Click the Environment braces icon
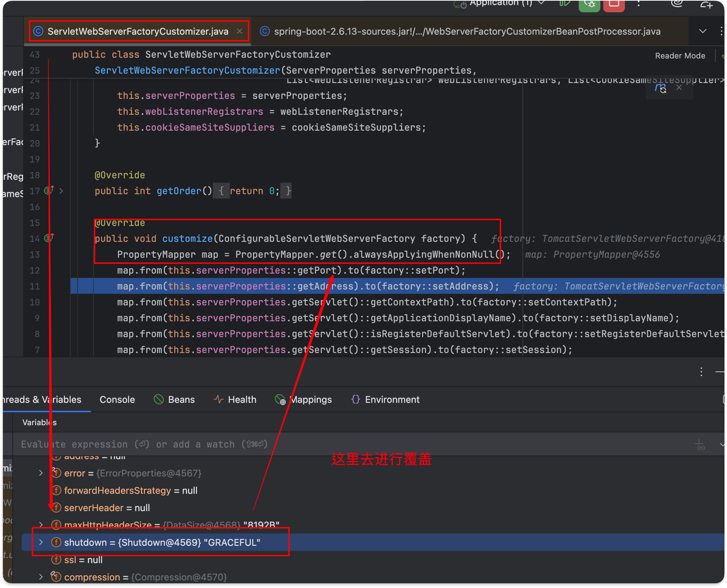727x588 pixels. pos(356,399)
